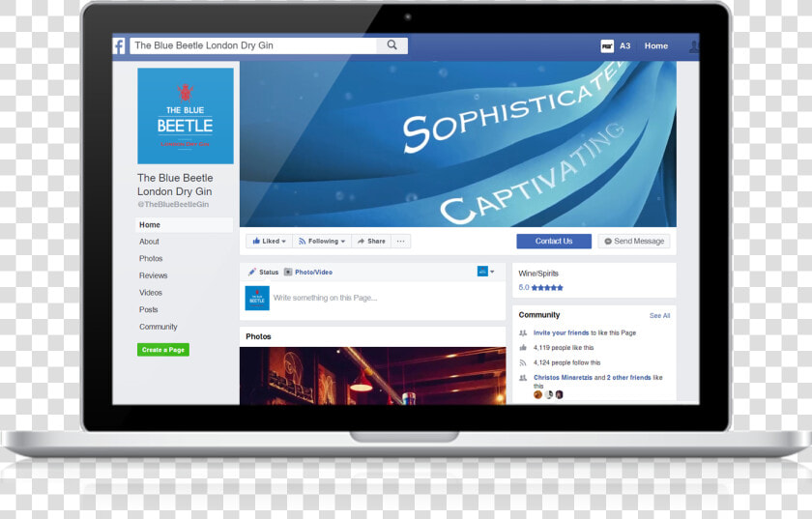Open the Community sidebar section
The image size is (812, 519).
click(158, 327)
